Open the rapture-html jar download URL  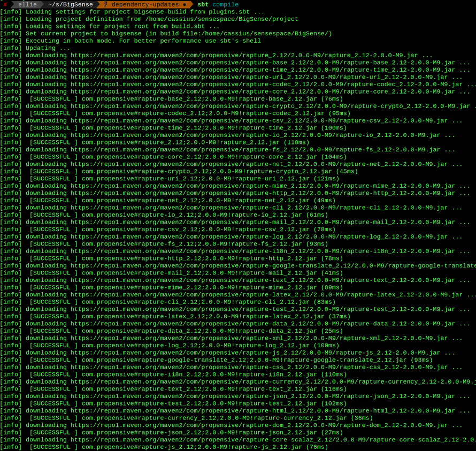pyautogui.click(x=263, y=410)
